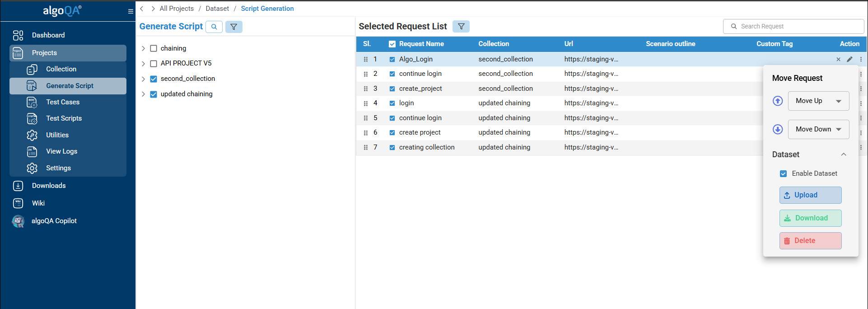Select Generate Script in sidebar
The width and height of the screenshot is (868, 309).
click(68, 86)
